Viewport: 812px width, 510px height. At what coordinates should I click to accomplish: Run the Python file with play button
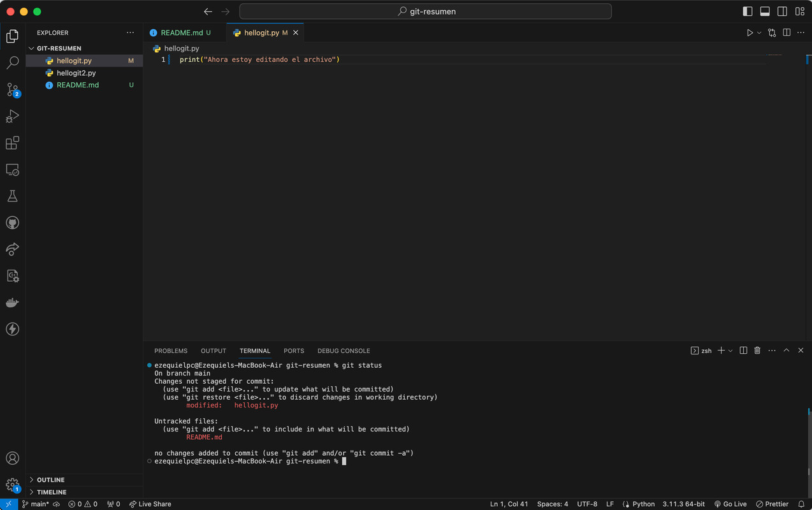point(750,33)
